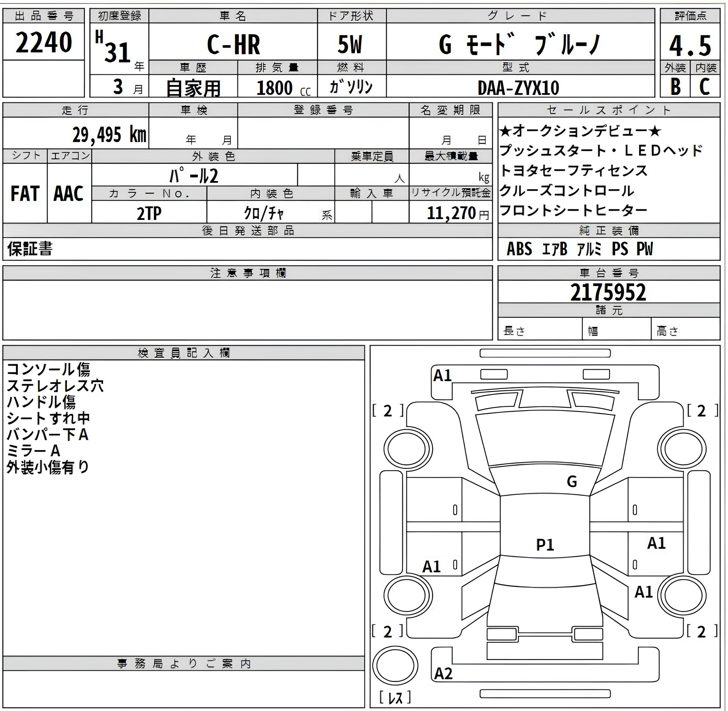This screenshot has height=711, width=728.
Task: Select fuel type ガソリン
Action: [351, 87]
